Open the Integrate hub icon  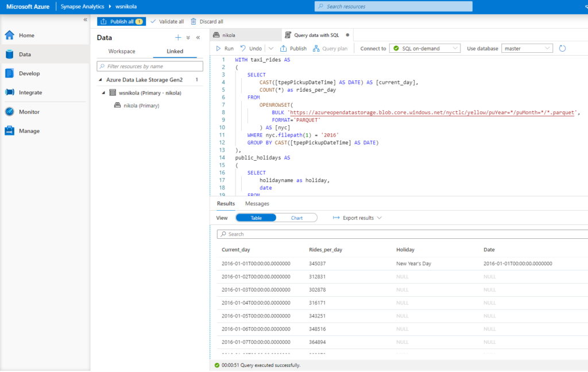coord(9,92)
